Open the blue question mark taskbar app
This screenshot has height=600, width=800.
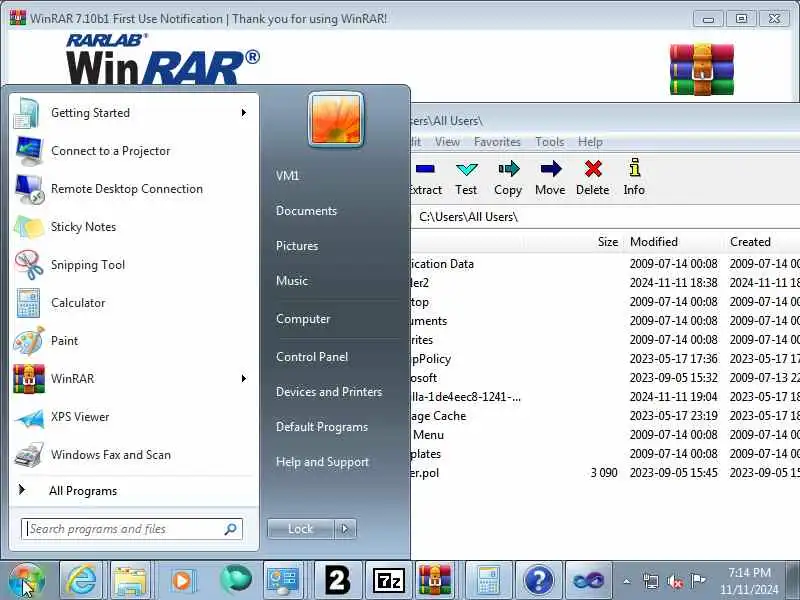538,580
